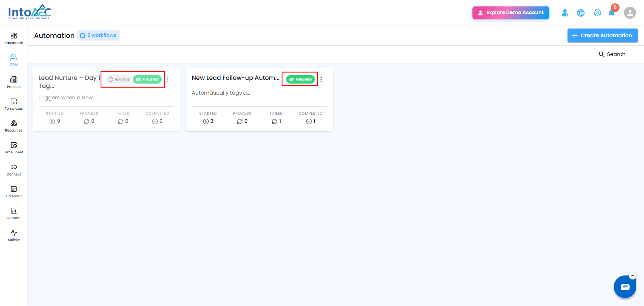This screenshot has height=306, width=644.
Task: Open the language globe icon
Action: point(581,13)
